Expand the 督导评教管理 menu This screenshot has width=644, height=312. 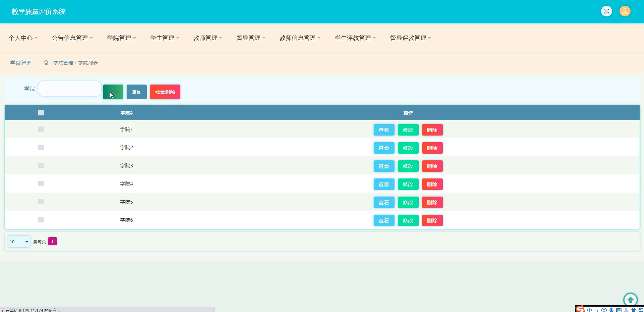pyautogui.click(x=411, y=38)
